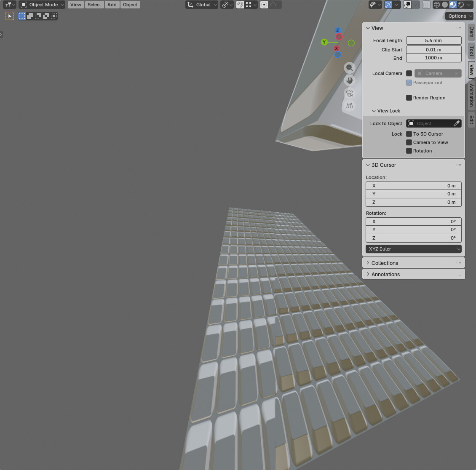Enable Lock To 3D Cursor checkbox

tap(409, 134)
